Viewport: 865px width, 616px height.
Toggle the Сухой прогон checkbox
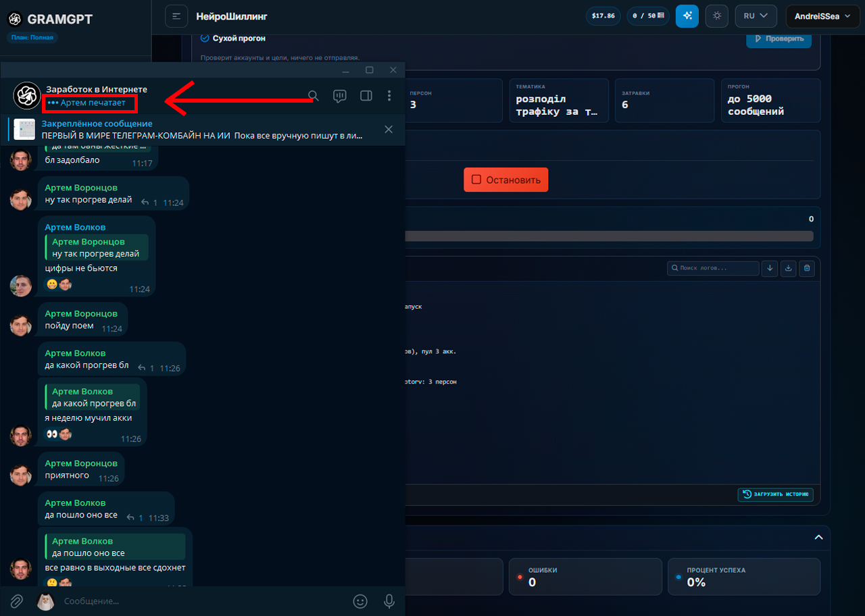coord(205,38)
